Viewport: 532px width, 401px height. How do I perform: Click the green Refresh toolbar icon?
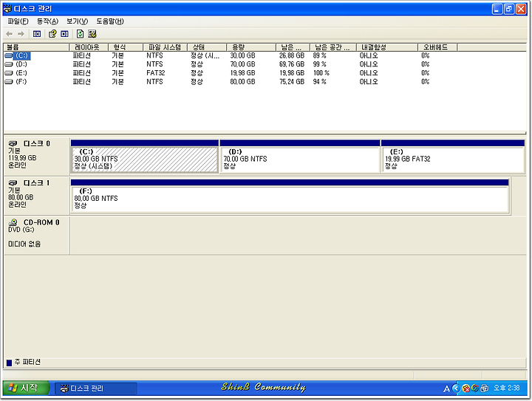80,34
